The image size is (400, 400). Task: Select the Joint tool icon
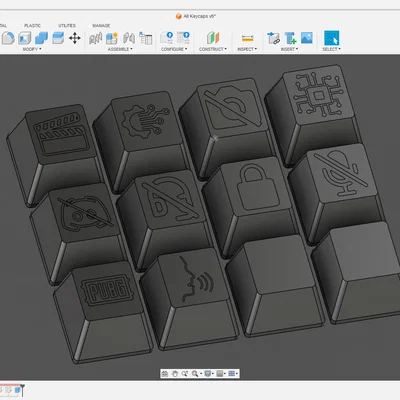point(129,38)
